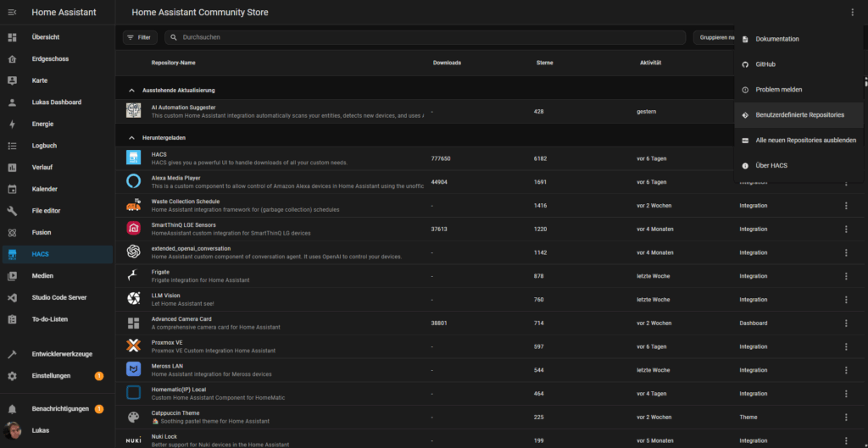Viewport: 868px width, 448px height.
Task: Select Über HACS menu entry
Action: pos(798,165)
